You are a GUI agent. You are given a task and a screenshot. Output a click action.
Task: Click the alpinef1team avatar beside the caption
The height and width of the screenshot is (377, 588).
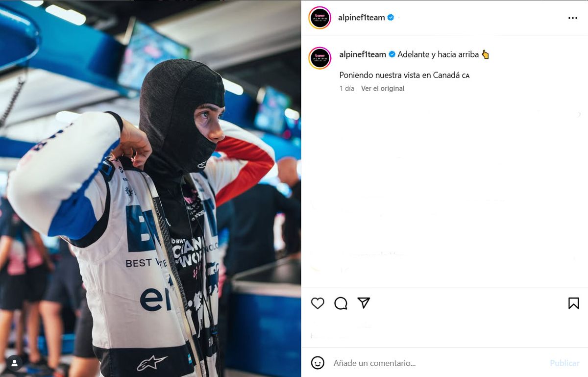tap(320, 58)
